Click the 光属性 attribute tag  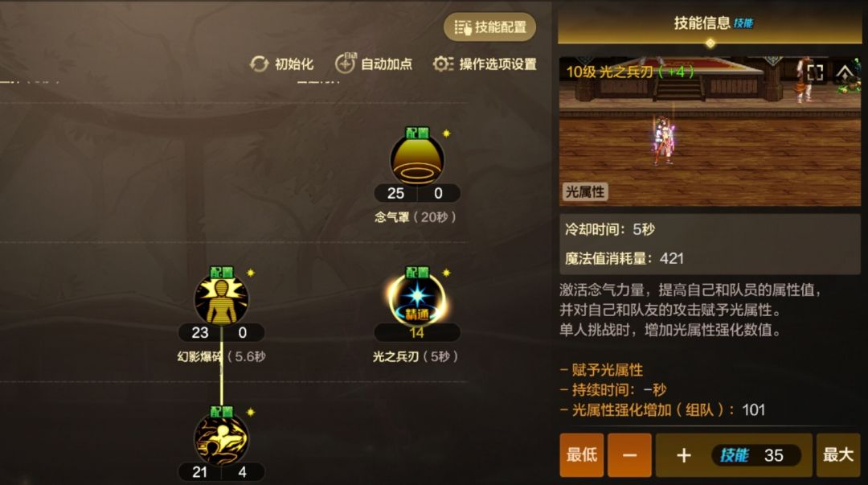pyautogui.click(x=585, y=191)
